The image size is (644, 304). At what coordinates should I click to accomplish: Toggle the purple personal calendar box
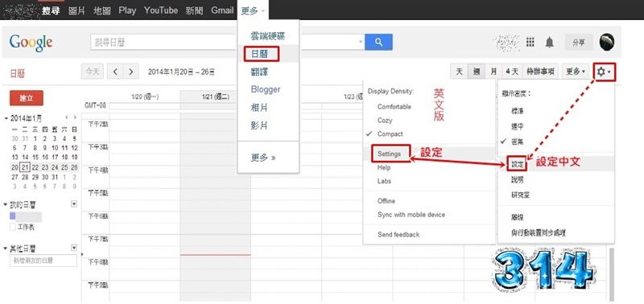coord(13,216)
